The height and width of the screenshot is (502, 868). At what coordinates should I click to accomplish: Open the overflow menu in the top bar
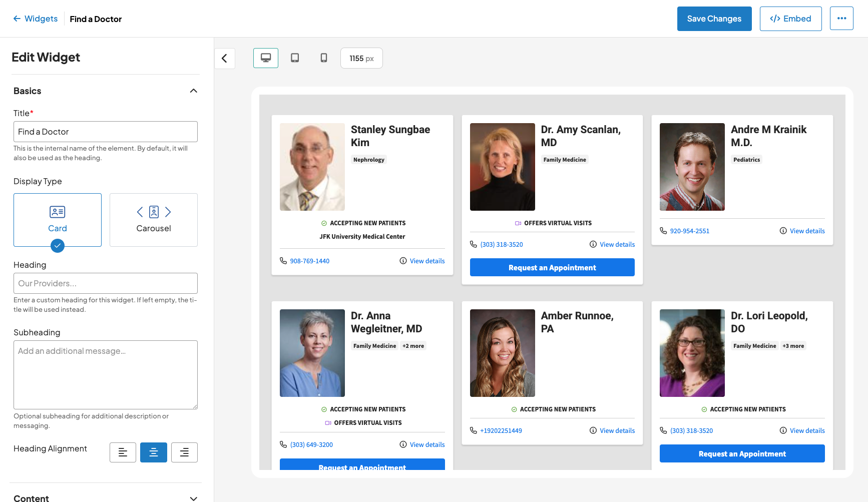click(x=841, y=18)
